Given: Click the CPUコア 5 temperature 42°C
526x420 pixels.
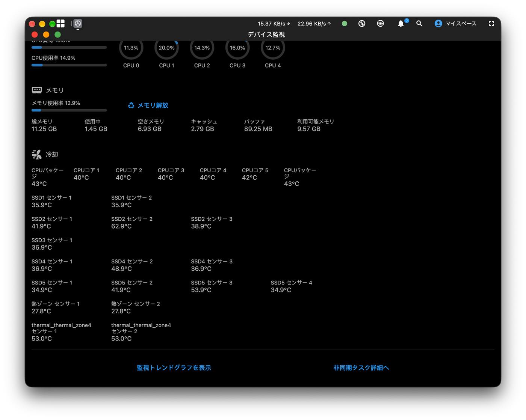Looking at the screenshot, I should click(249, 178).
